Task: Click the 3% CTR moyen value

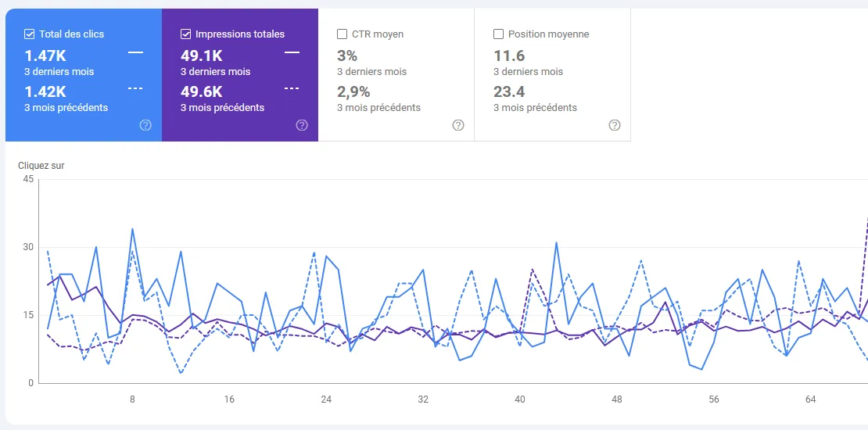Action: (346, 56)
